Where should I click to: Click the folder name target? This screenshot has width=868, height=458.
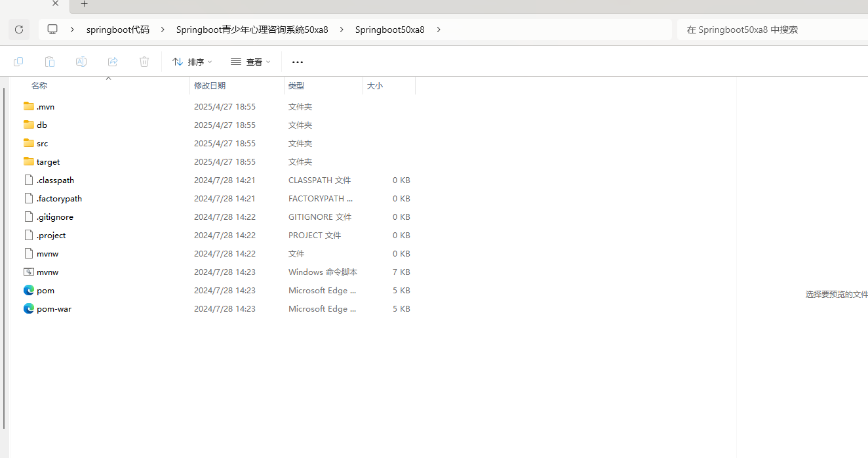[48, 162]
